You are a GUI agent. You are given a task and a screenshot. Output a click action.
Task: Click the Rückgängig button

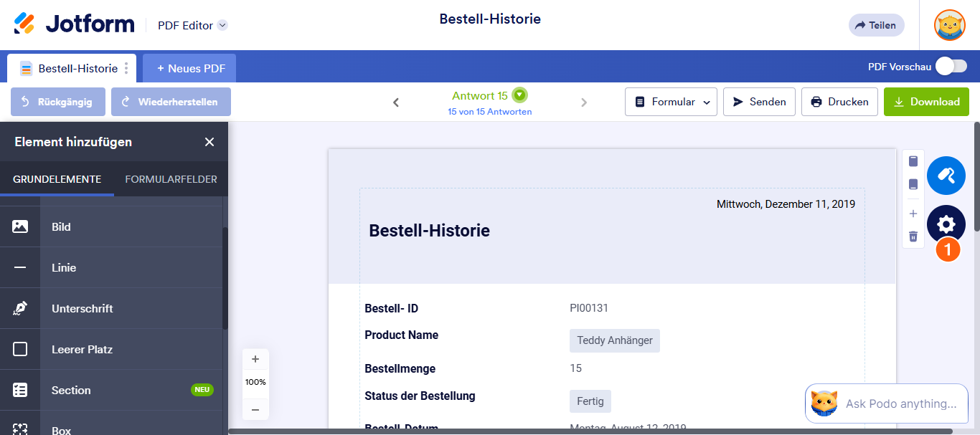(x=58, y=102)
